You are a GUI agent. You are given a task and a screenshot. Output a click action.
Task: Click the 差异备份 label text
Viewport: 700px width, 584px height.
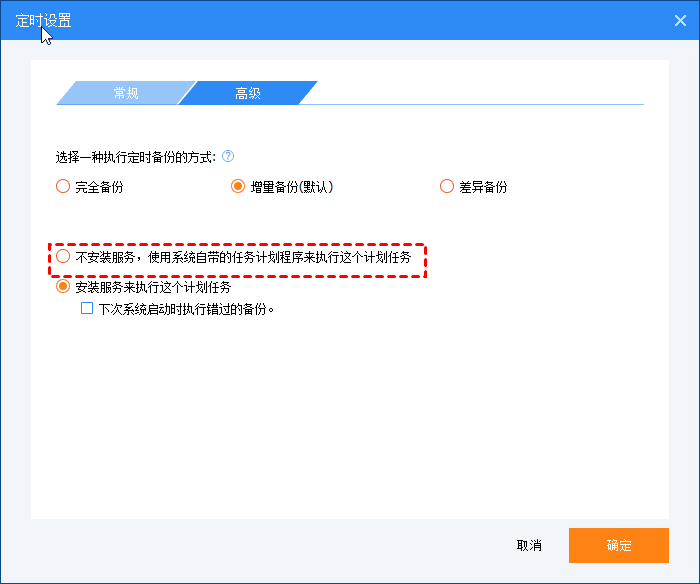(x=483, y=187)
